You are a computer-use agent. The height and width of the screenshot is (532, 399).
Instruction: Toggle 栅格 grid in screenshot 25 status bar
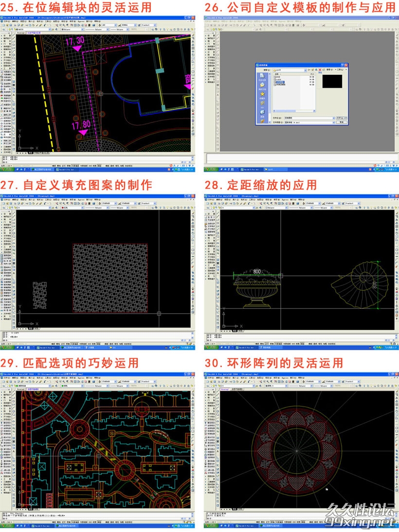(x=59, y=165)
